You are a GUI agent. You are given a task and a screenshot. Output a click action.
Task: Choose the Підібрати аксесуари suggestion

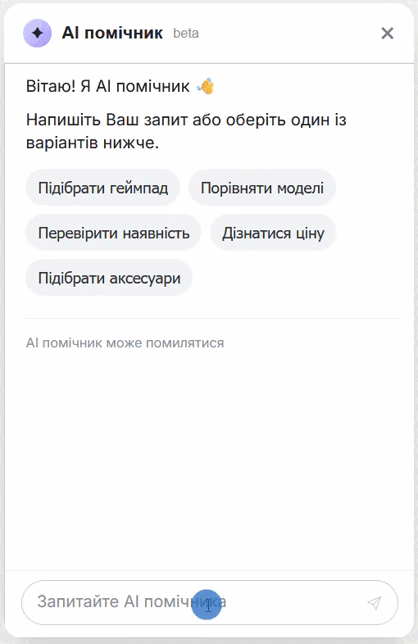(109, 278)
